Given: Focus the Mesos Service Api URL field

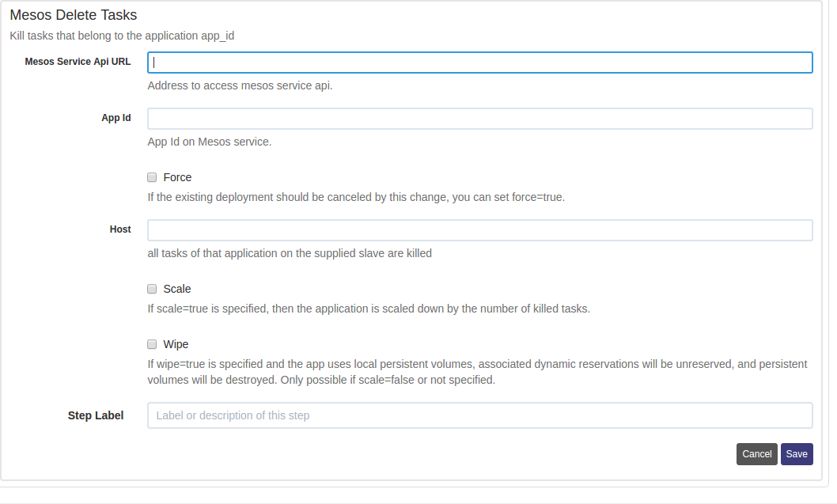Looking at the screenshot, I should pos(480,63).
